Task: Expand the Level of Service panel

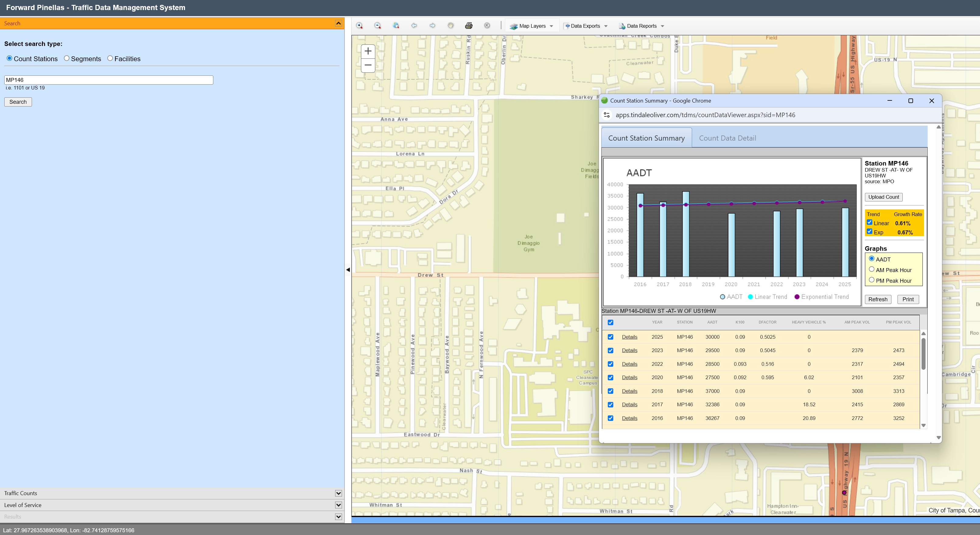Action: (x=338, y=505)
